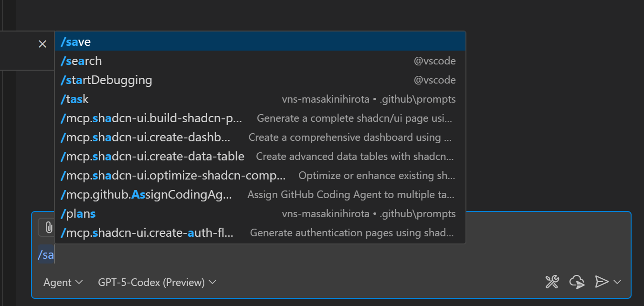The height and width of the screenshot is (306, 644).
Task: Select /mcp.shadcn-ui.build-shadcn-p... suggestion
Action: click(260, 118)
